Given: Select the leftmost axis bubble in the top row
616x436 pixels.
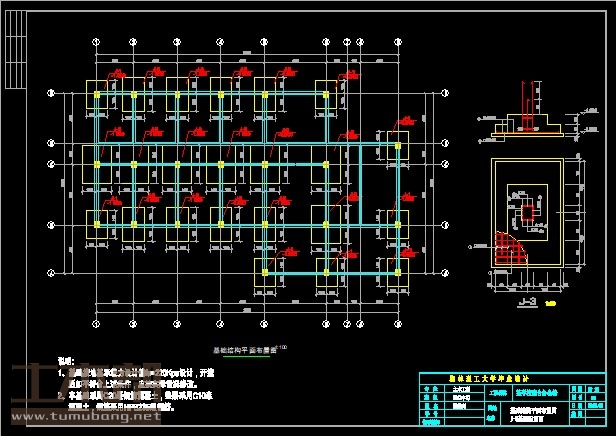Looking at the screenshot, I should pyautogui.click(x=96, y=41).
